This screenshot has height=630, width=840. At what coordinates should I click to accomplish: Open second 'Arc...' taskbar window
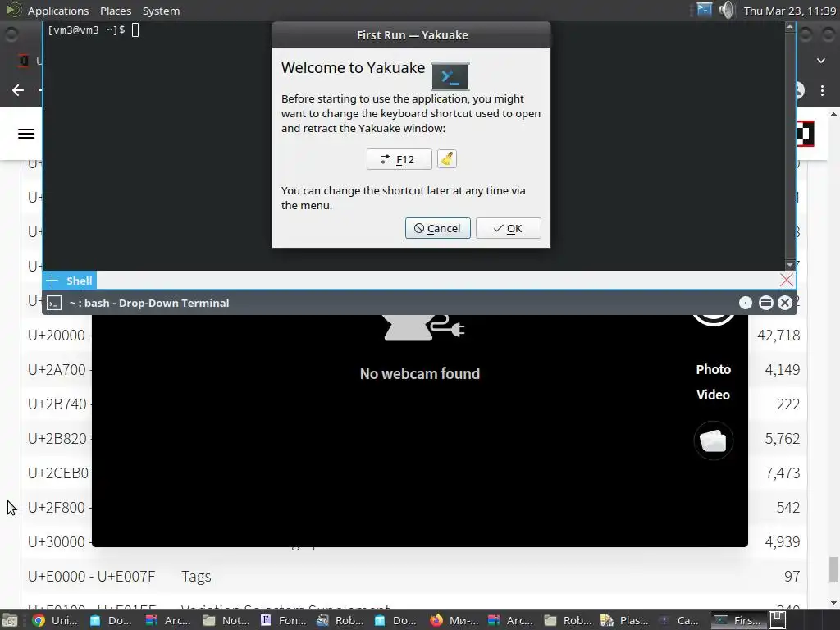point(511,620)
